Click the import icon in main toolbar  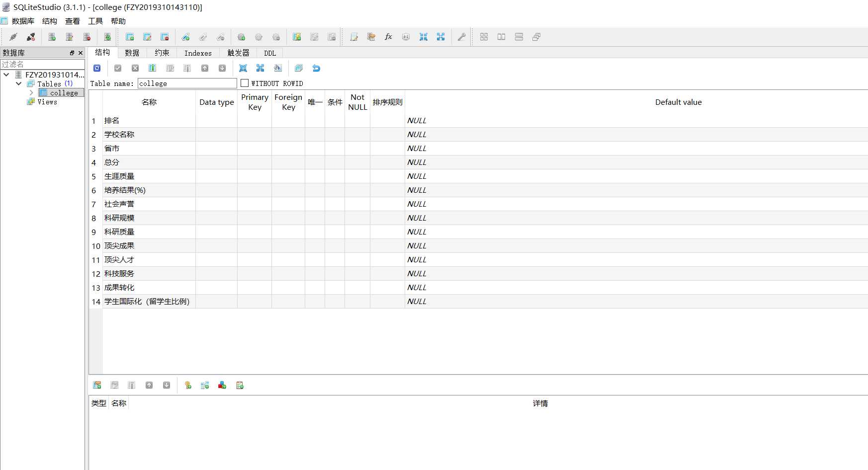[423, 37]
